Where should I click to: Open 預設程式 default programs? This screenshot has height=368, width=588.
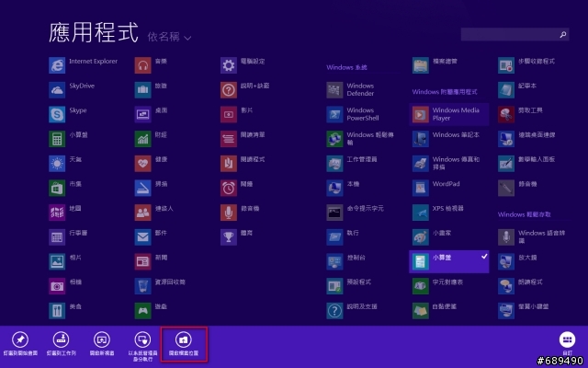tap(349, 286)
